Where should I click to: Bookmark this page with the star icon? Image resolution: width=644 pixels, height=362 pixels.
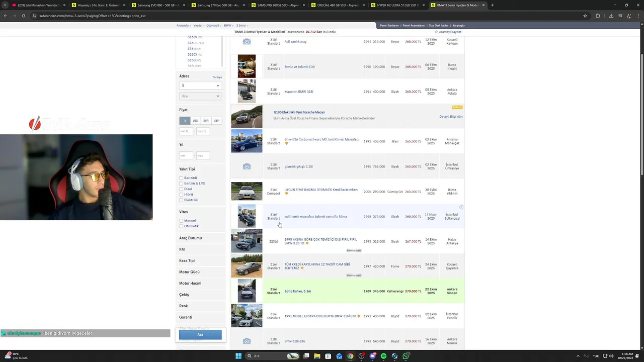coord(585,16)
